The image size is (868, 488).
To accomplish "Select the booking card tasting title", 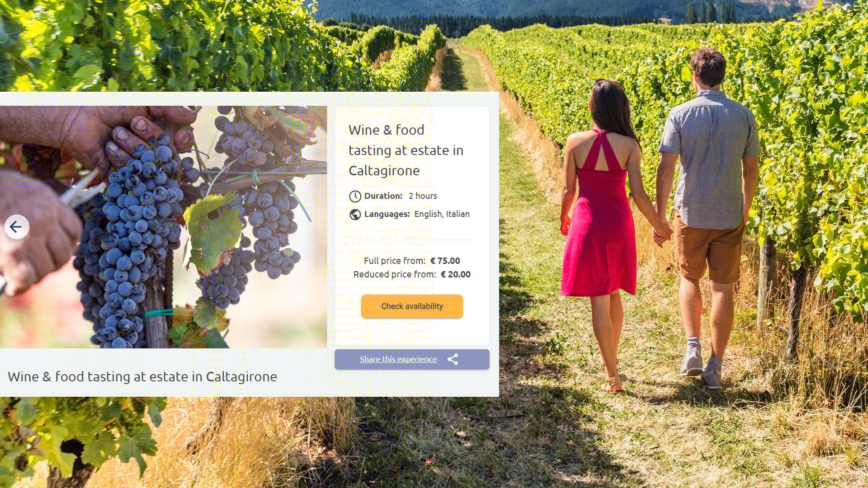I will (x=406, y=150).
